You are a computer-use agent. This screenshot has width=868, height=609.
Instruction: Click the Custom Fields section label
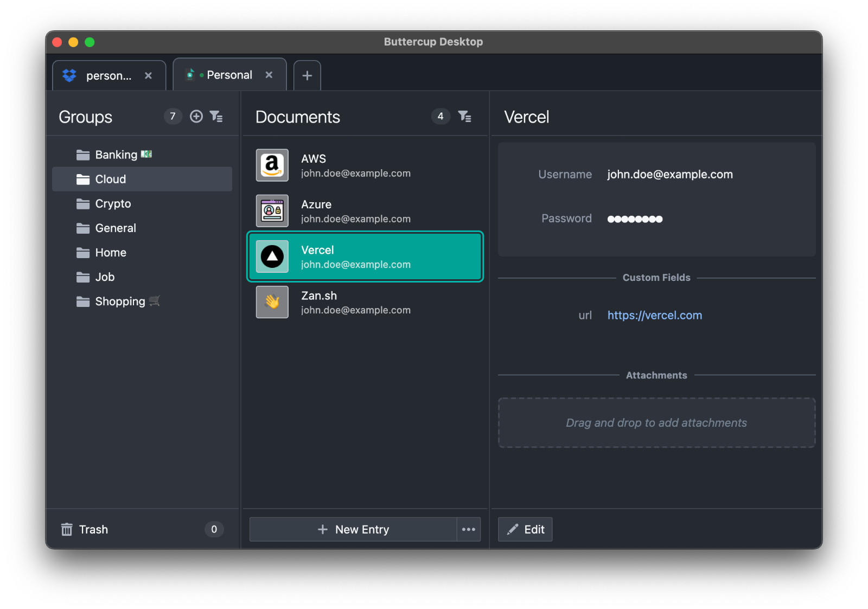656,278
